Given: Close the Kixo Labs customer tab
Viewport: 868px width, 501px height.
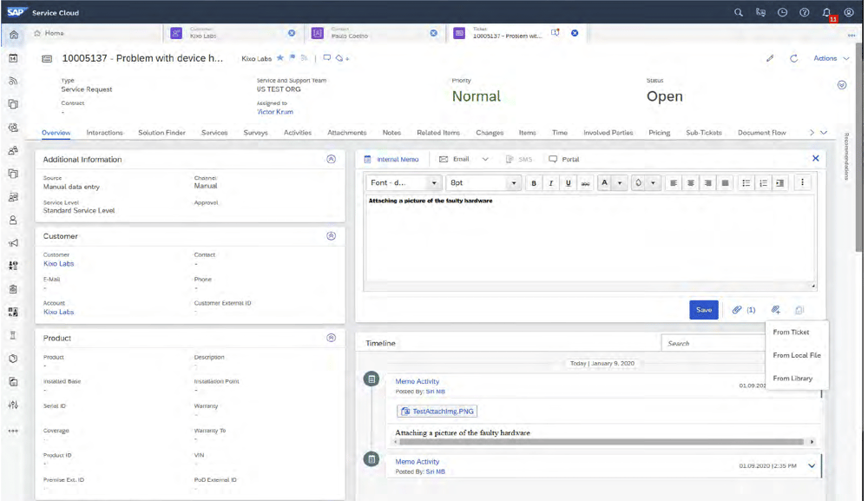Looking at the screenshot, I should [292, 33].
